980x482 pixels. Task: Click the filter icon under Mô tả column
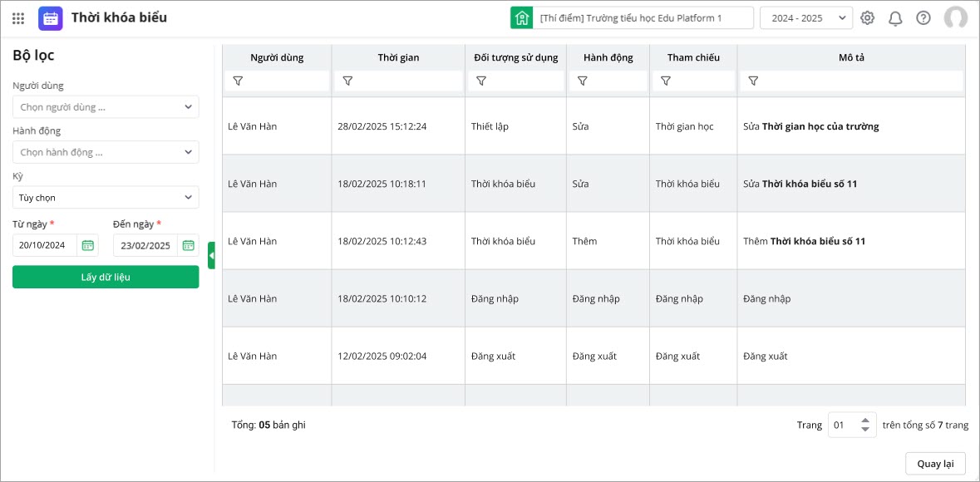753,81
